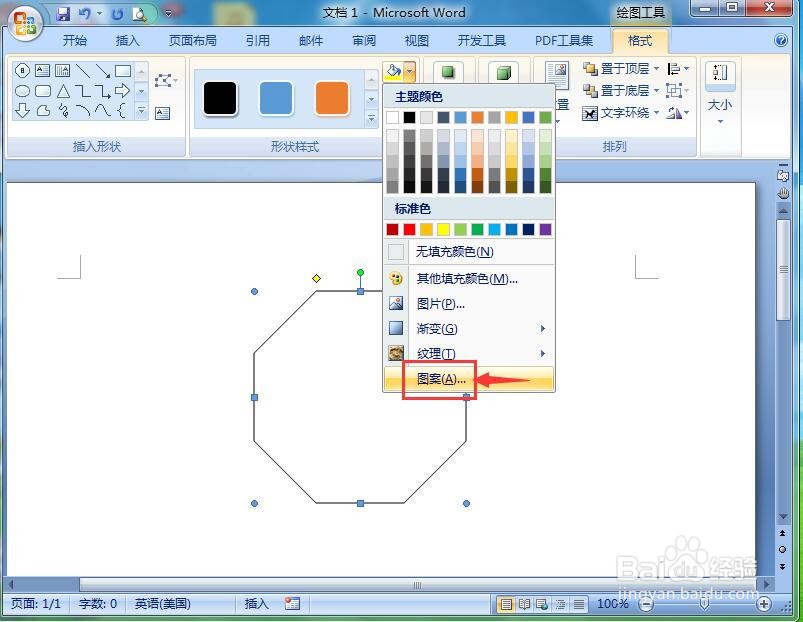Open the PDF工具集 ribbon tab
This screenshot has height=622, width=803.
[563, 41]
